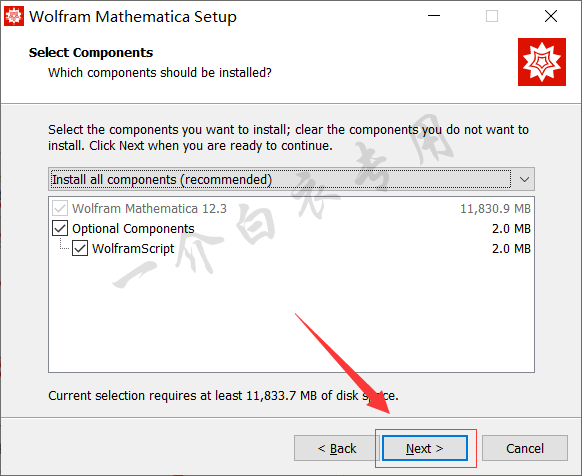Viewport: 582px width, 476px height.
Task: Click the disabled maximize window button
Action: [492, 16]
